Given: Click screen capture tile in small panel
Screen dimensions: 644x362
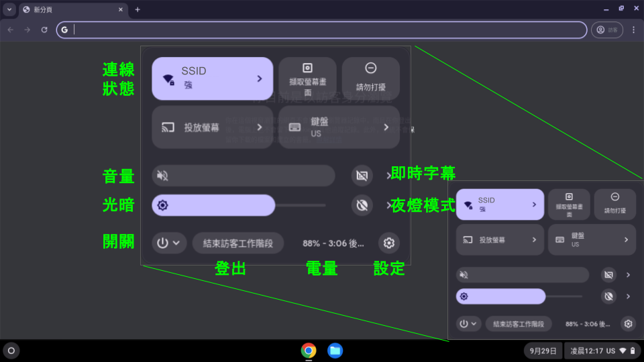Looking at the screenshot, I should [x=569, y=204].
